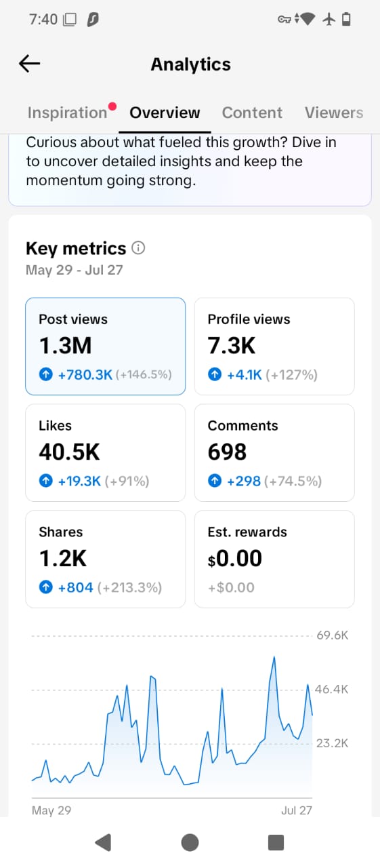Tap the battery status icon
The width and height of the screenshot is (380, 868).
(x=347, y=20)
